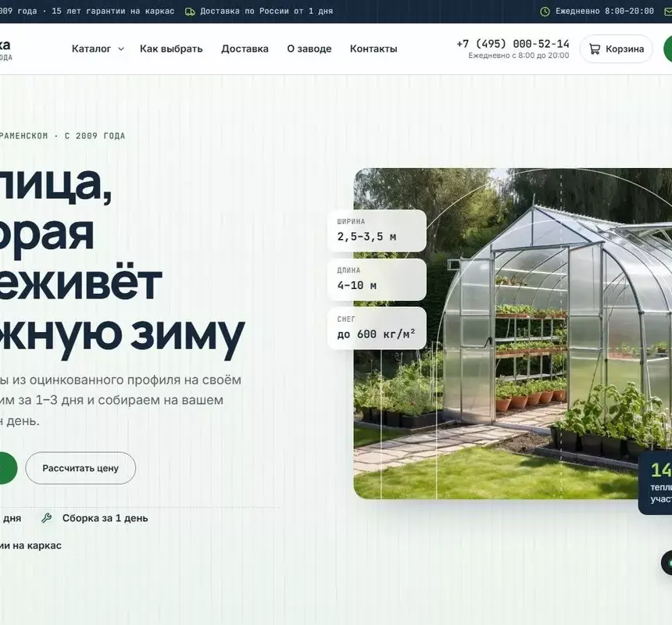Screen dimensions: 672x625
Task: Click the Ежедневно с 8:00 до 20:00 caption
Action: click(519, 55)
